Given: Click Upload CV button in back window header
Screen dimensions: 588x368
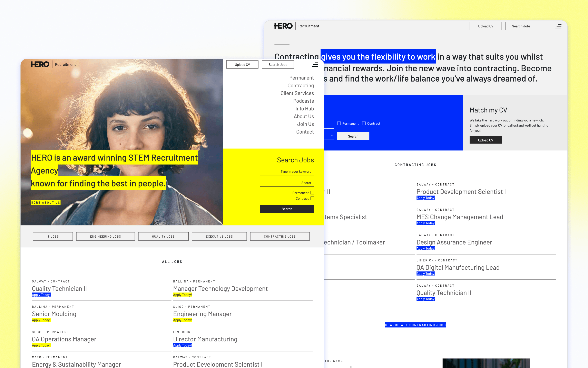Looking at the screenshot, I should 486,26.
